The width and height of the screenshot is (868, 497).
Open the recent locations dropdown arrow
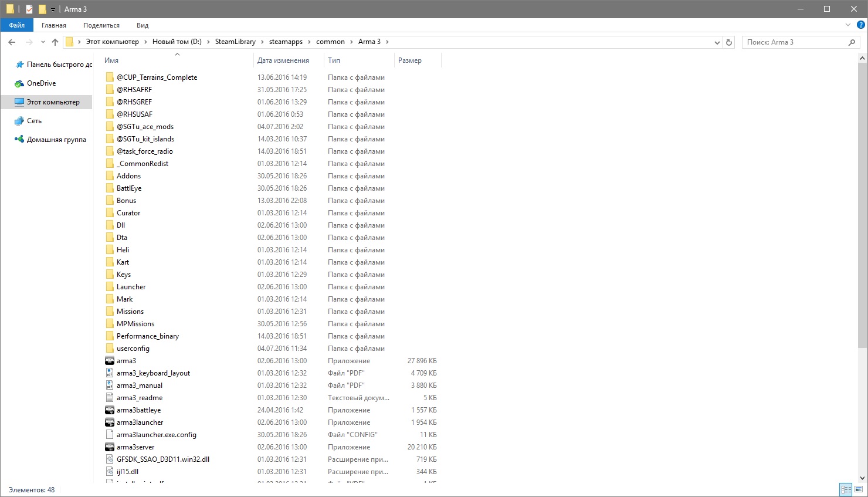pyautogui.click(x=43, y=42)
